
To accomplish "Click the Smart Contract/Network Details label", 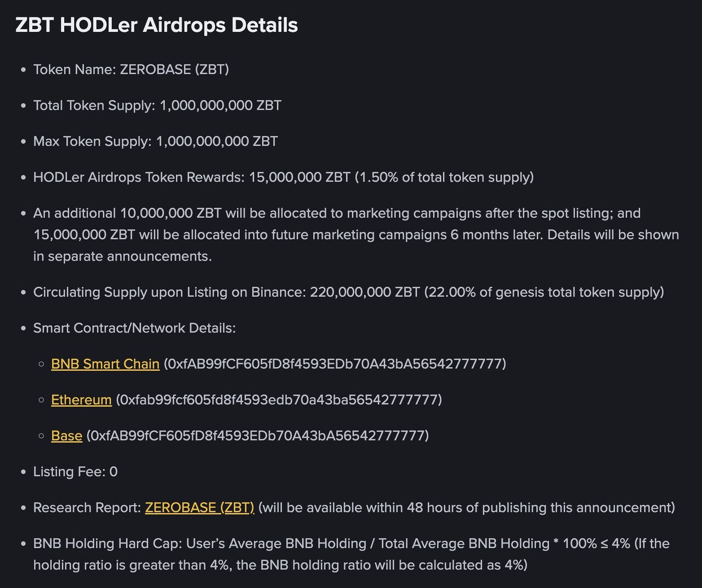I will [x=134, y=328].
